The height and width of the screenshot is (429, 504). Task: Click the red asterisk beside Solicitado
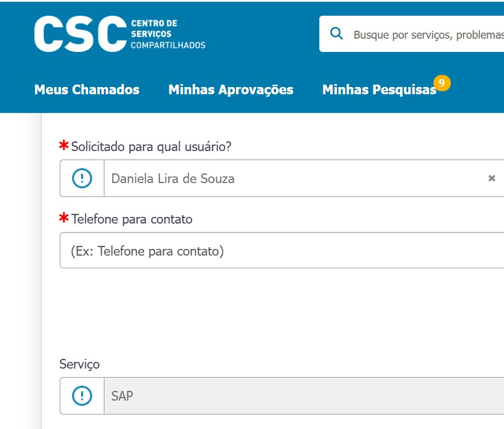coord(63,145)
